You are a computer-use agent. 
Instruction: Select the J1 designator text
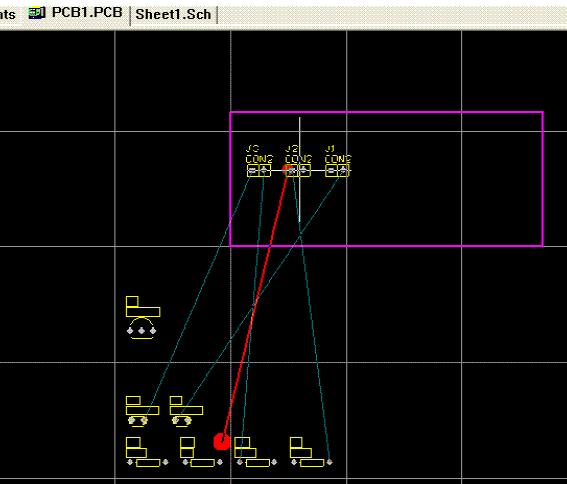(330, 149)
